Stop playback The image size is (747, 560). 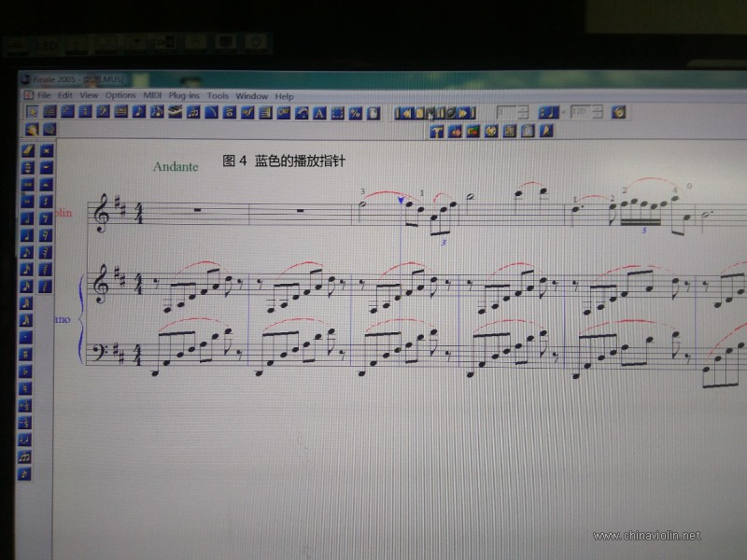[x=419, y=113]
